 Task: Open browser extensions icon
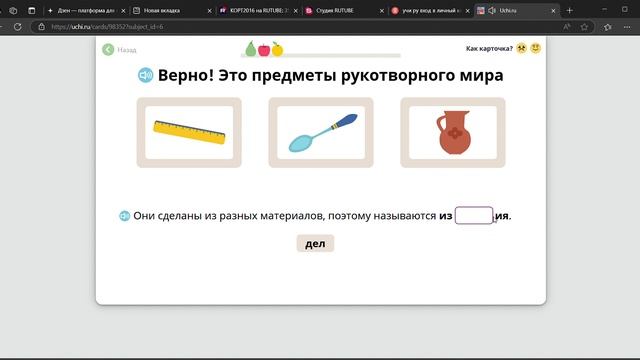[x=607, y=27]
